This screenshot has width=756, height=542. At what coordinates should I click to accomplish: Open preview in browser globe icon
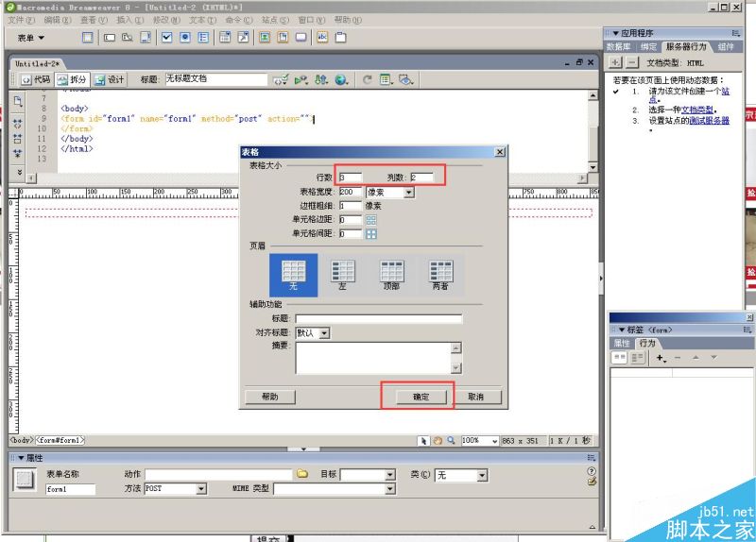342,79
